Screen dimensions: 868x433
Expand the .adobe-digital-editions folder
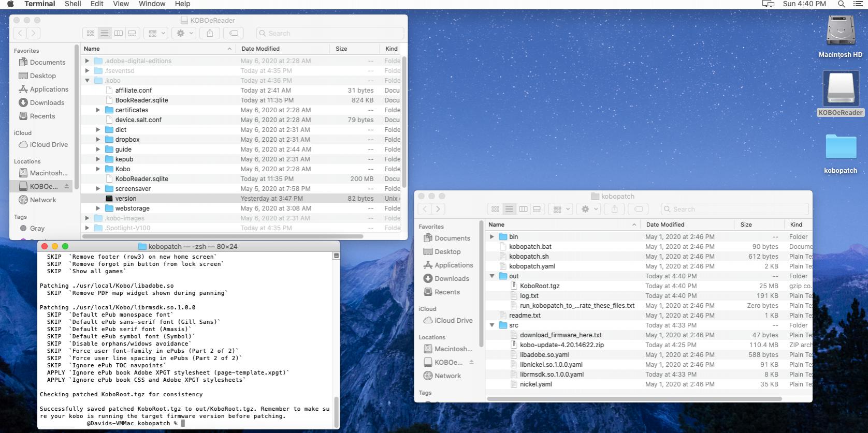click(x=87, y=61)
